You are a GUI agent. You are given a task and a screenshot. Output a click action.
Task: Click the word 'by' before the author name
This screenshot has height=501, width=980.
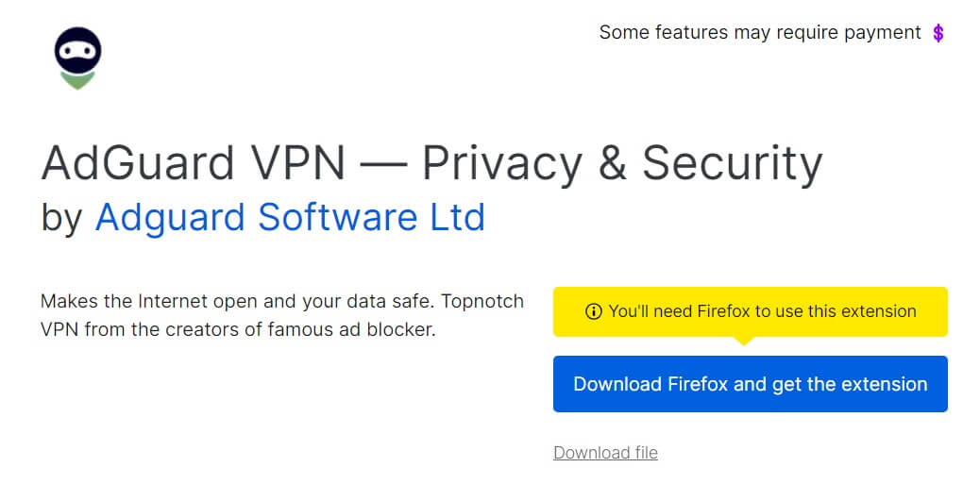[x=62, y=217]
